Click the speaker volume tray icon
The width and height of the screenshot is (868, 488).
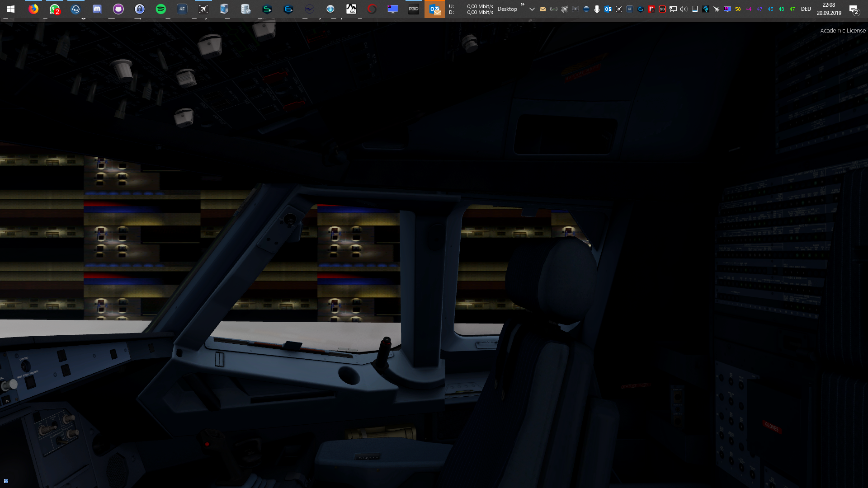tap(684, 9)
